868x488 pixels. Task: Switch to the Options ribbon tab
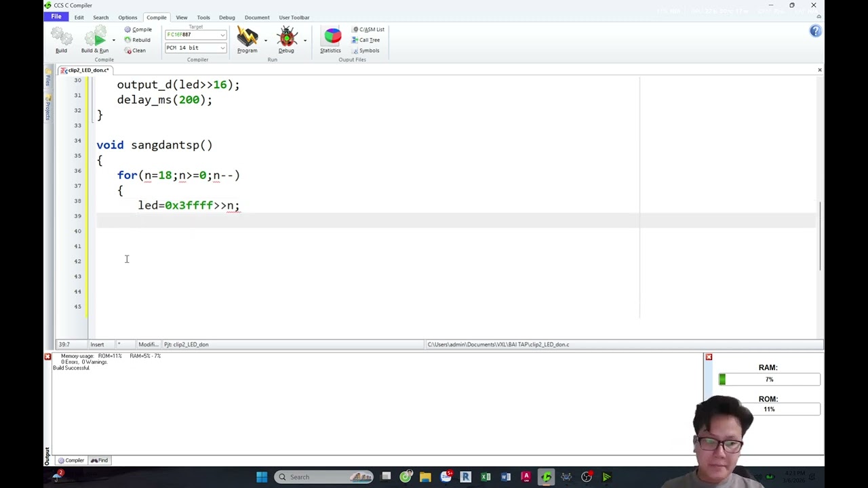[127, 18]
